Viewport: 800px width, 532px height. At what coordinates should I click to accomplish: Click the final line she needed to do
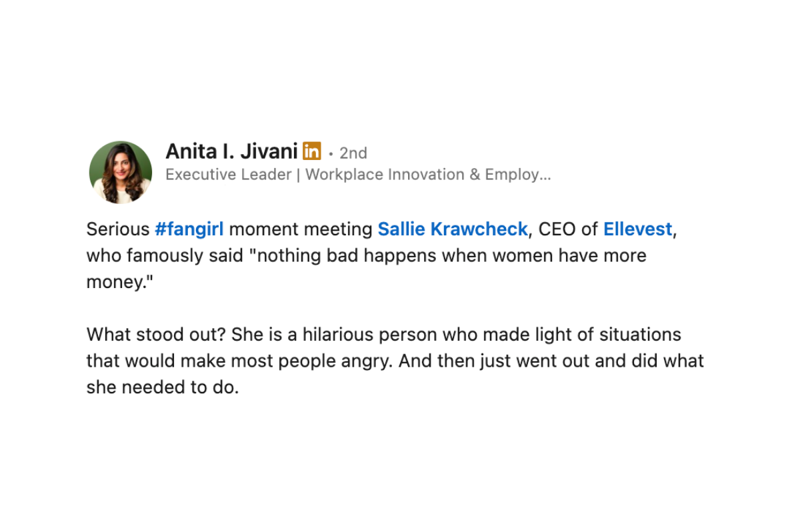click(163, 387)
